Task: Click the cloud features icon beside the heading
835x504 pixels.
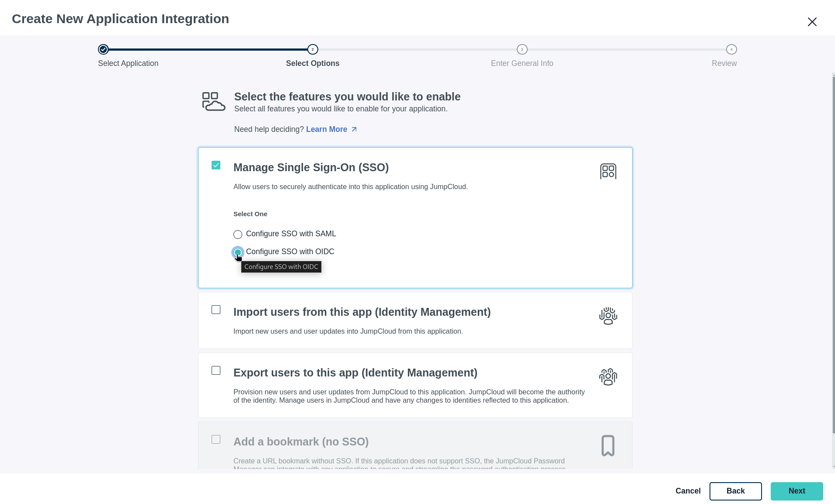Action: tap(213, 101)
